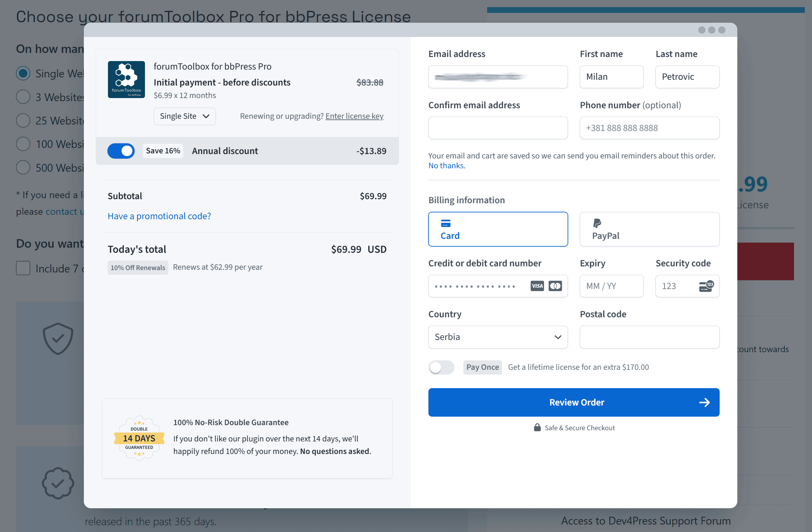This screenshot has height=532, width=812.
Task: Click the forumToolbox product logo
Action: 126,79
